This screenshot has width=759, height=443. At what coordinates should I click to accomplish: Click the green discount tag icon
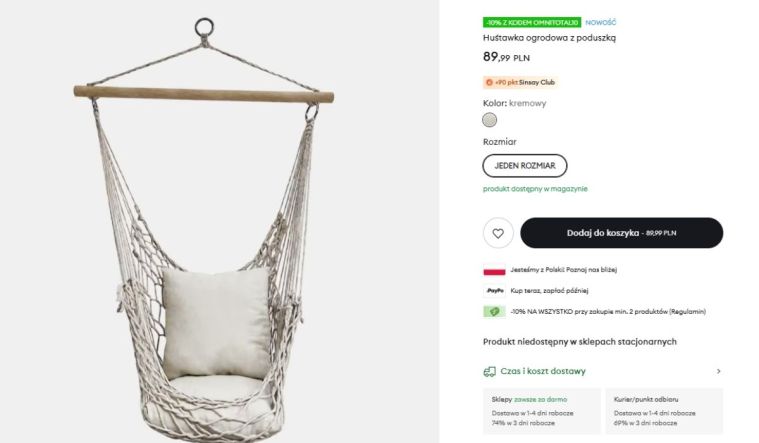pos(494,311)
